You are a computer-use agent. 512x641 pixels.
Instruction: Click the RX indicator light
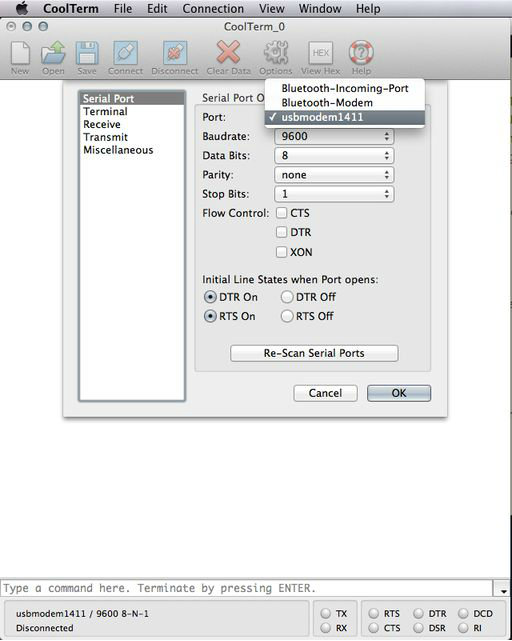326,628
